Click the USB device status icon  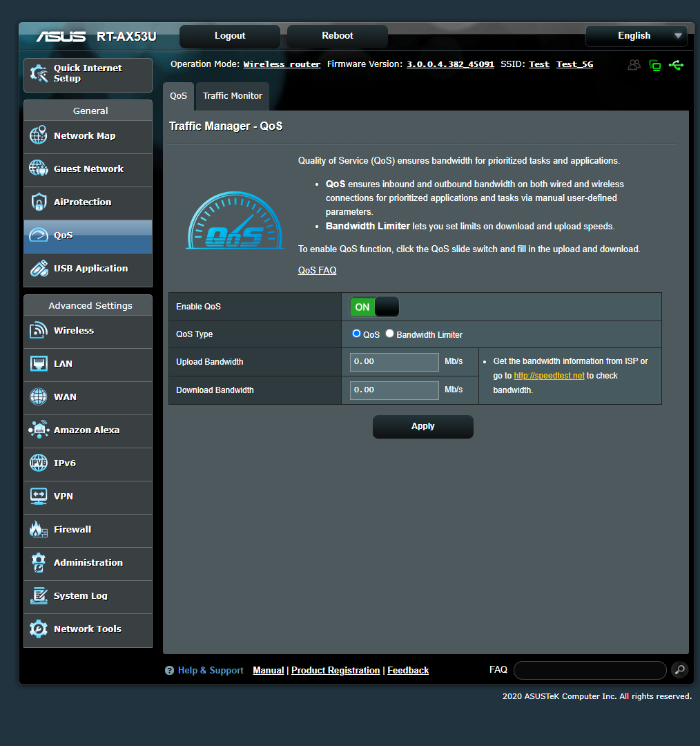click(677, 65)
